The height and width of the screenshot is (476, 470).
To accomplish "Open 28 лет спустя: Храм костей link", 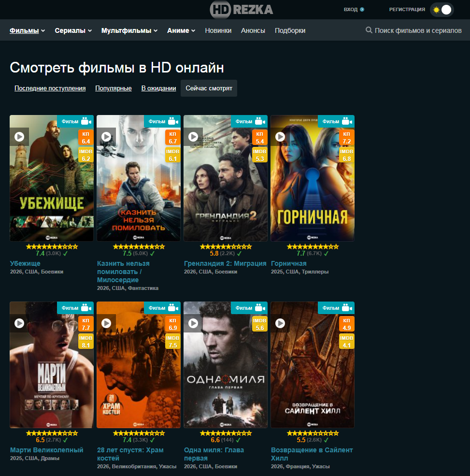I will [130, 454].
